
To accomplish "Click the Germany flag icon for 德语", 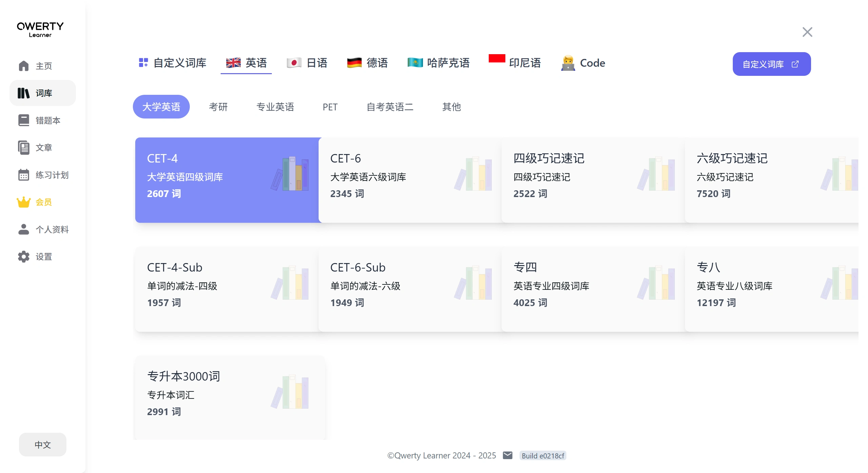I will tap(354, 63).
